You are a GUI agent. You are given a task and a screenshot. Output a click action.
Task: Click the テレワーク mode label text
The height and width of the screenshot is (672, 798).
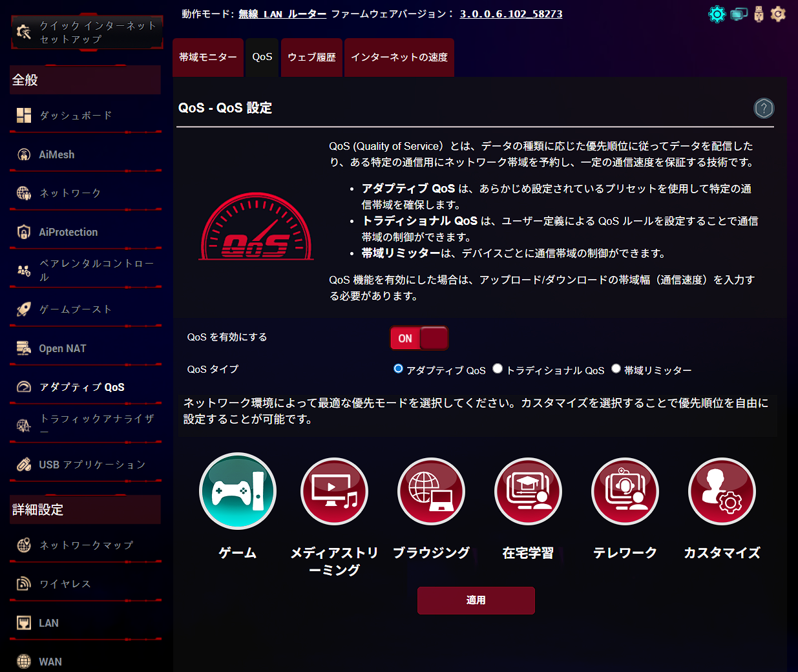point(625,553)
